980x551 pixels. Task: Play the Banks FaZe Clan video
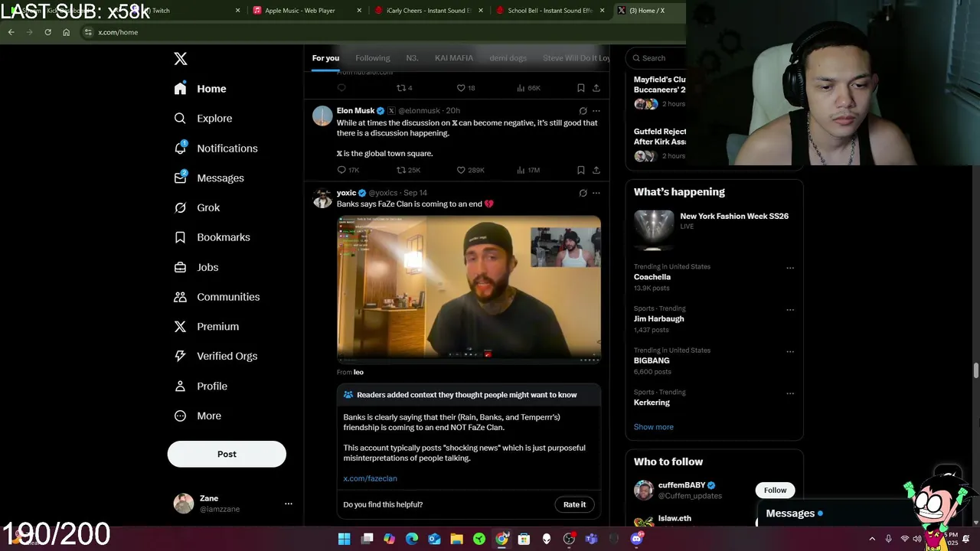click(x=469, y=289)
